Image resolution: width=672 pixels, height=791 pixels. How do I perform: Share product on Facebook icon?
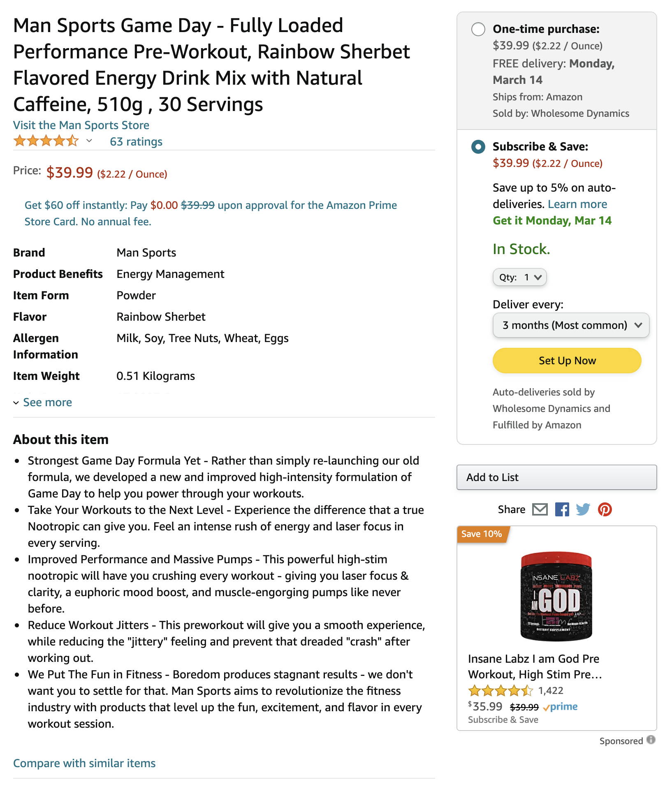point(562,509)
